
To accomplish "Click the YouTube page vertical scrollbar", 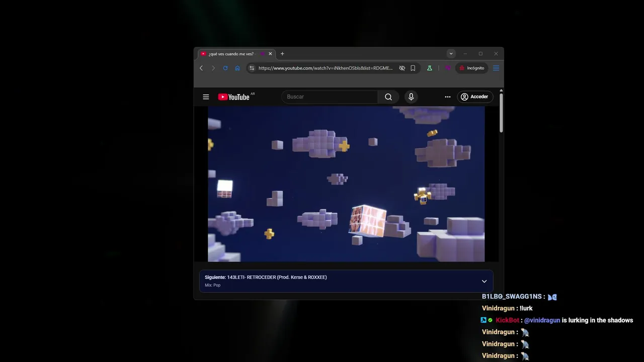I will click(501, 113).
